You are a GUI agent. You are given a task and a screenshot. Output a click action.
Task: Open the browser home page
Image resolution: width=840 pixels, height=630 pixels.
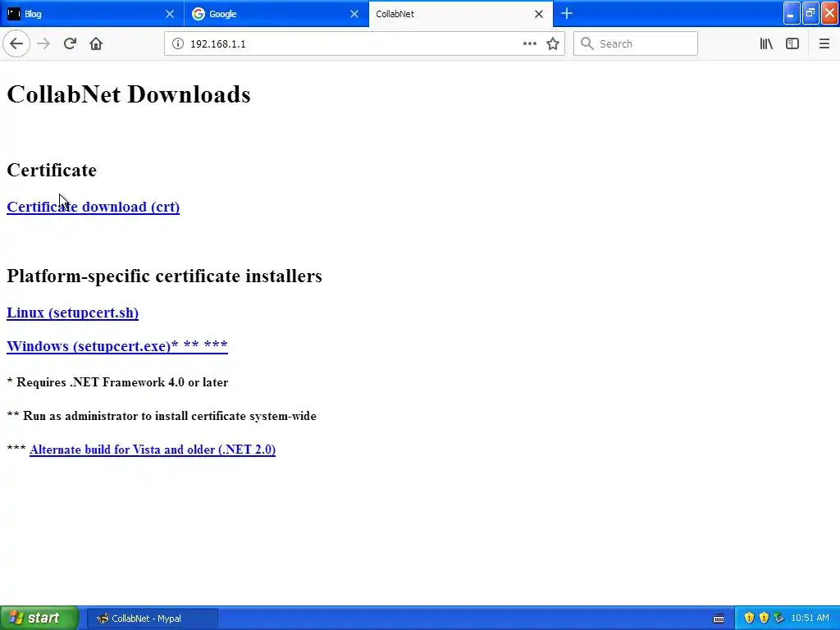click(x=96, y=44)
